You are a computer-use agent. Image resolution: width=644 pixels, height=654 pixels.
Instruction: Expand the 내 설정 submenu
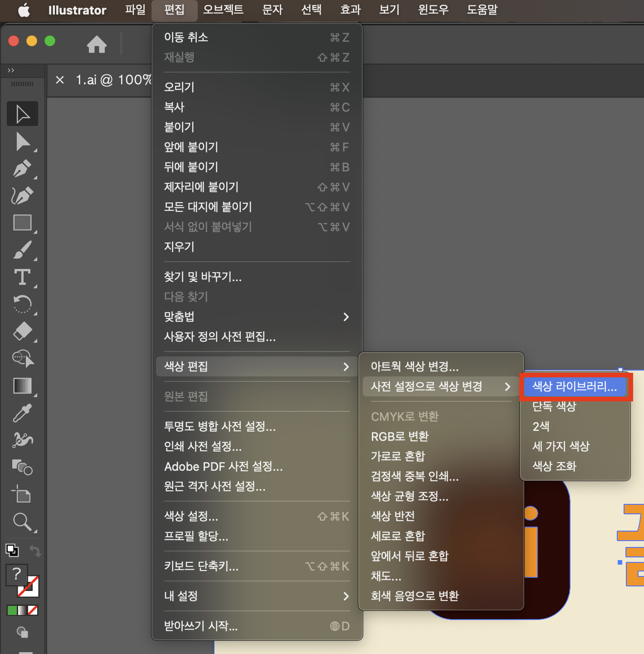257,596
